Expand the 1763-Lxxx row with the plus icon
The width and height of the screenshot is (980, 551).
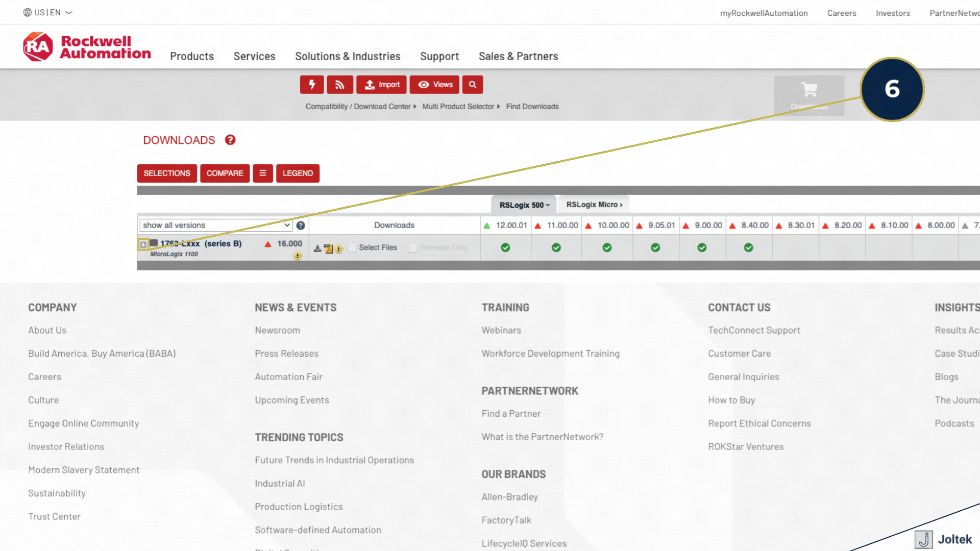coord(144,245)
